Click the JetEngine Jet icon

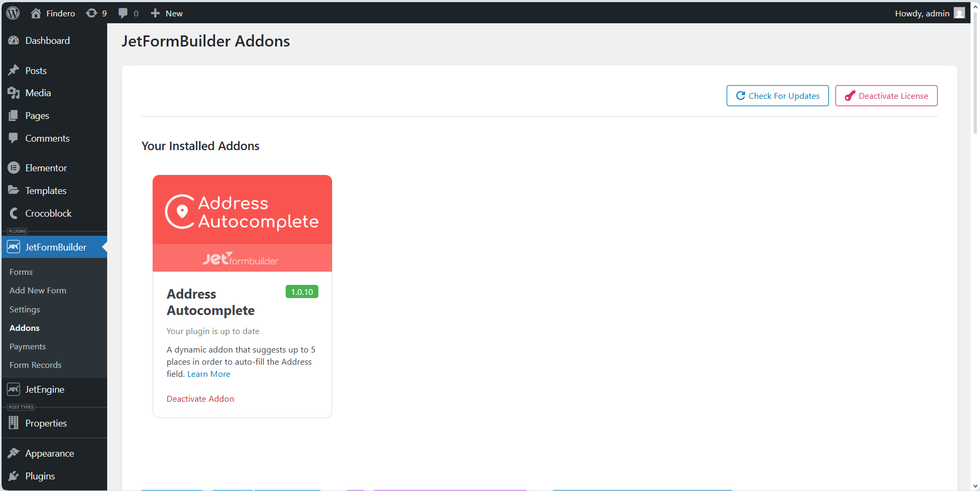point(13,389)
